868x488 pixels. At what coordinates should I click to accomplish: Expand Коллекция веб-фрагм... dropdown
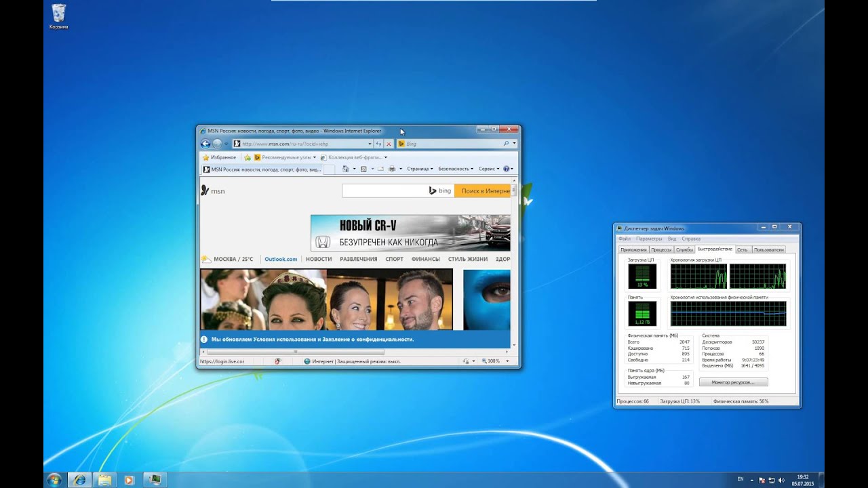pos(386,157)
